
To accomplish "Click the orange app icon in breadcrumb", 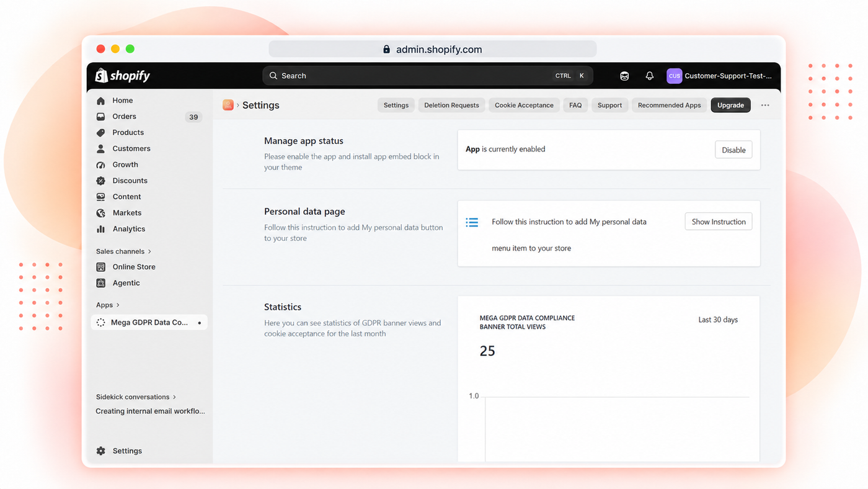I will (228, 105).
